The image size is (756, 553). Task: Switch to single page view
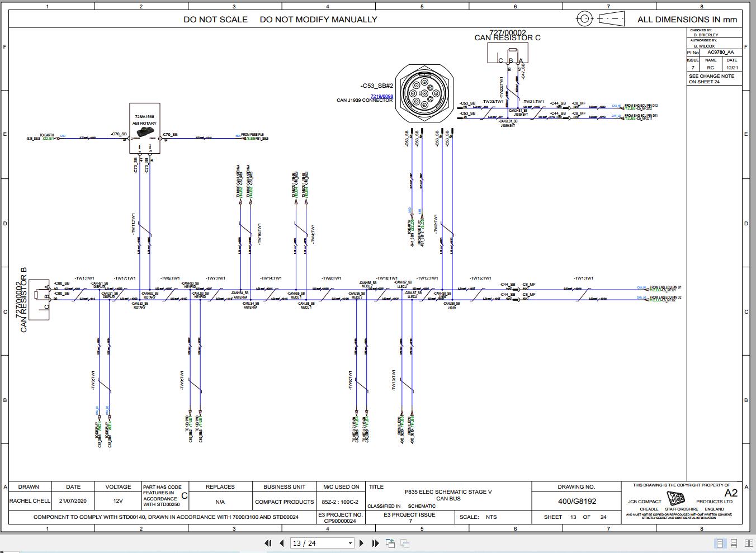coord(720,543)
